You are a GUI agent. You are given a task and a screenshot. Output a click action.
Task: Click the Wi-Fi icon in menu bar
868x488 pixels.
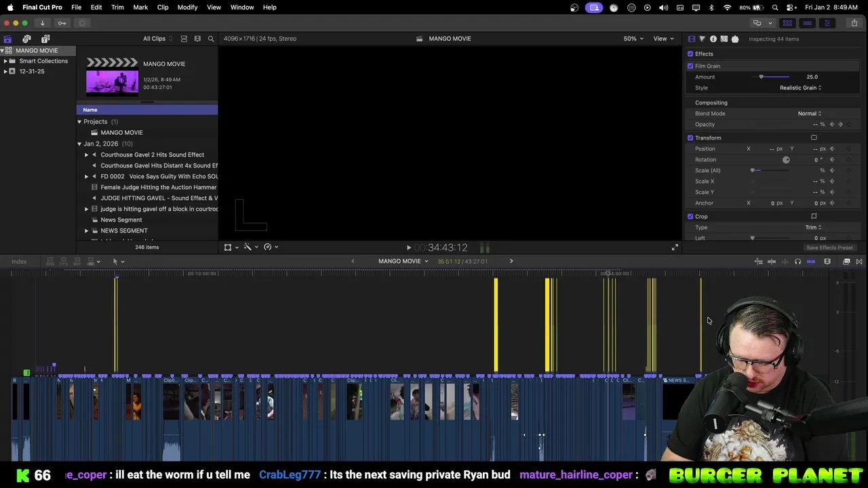(x=727, y=7)
